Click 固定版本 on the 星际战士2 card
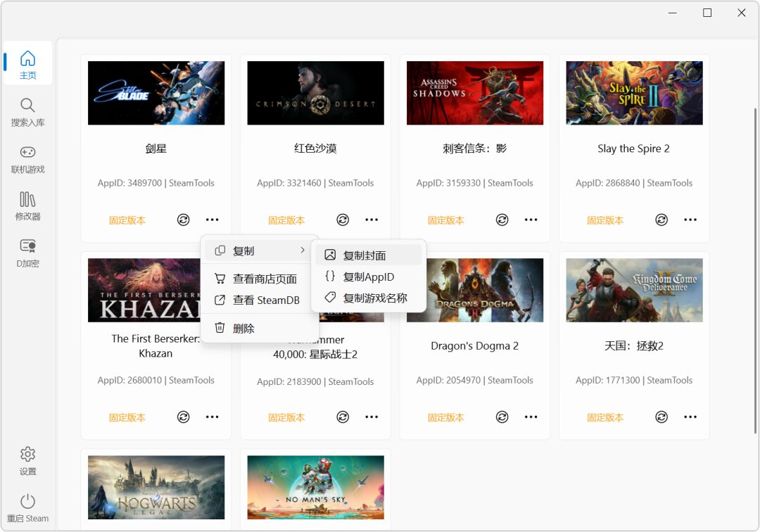 click(286, 418)
